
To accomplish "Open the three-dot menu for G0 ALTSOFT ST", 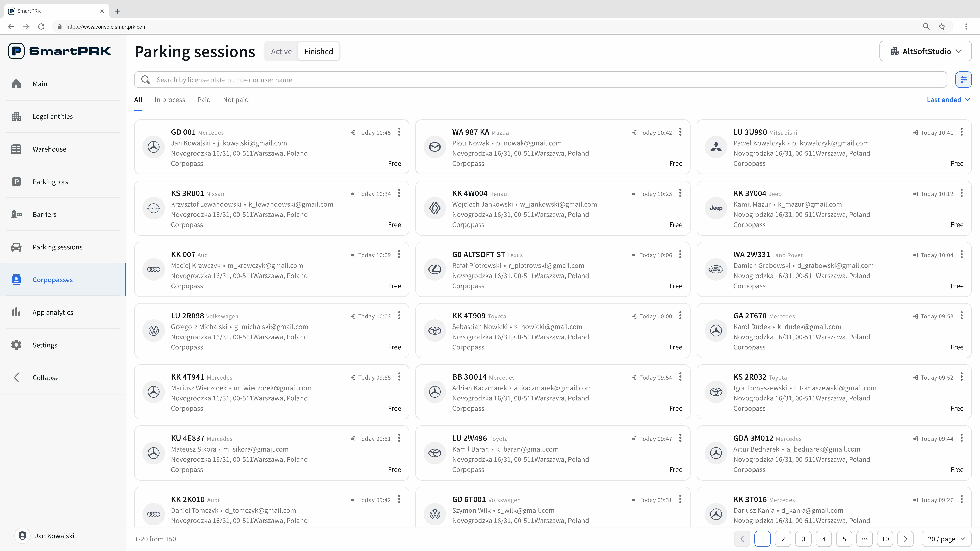I will pyautogui.click(x=680, y=254).
